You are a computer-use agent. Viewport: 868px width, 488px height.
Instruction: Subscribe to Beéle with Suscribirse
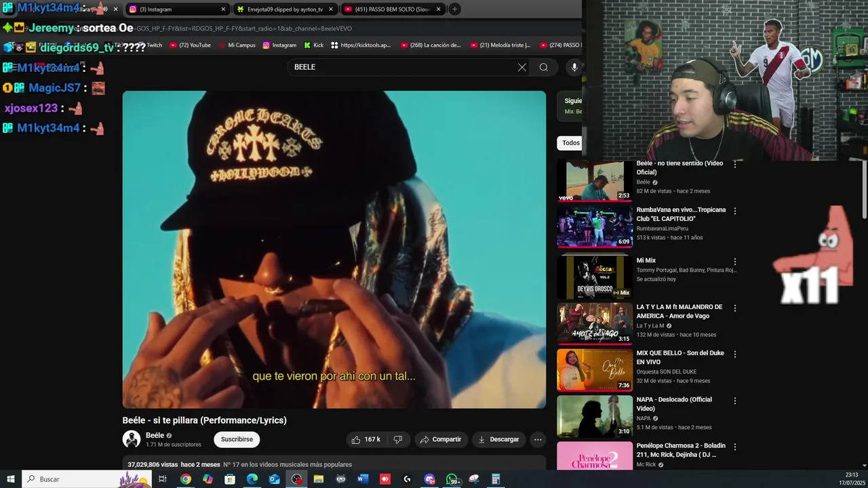[237, 439]
